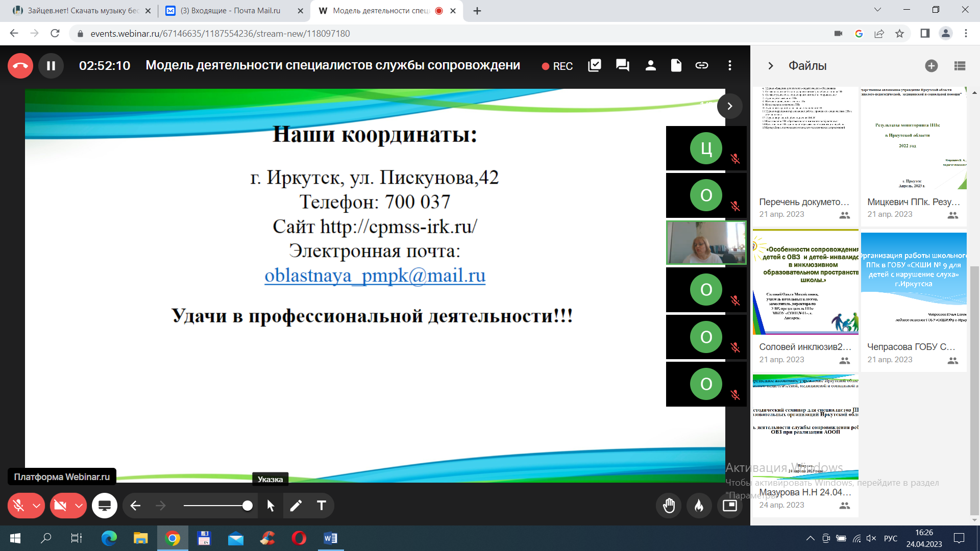980x551 pixels.
Task: Switch files panel to list view
Action: click(960, 66)
